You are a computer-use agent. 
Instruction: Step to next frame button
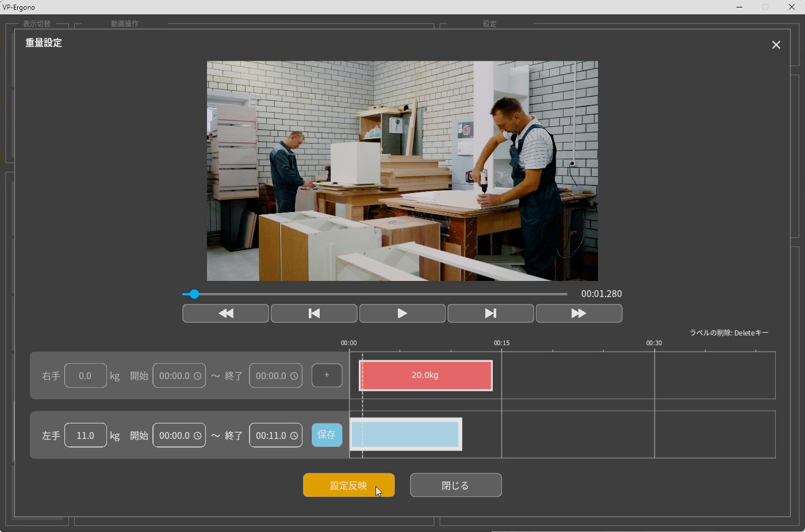tap(490, 313)
